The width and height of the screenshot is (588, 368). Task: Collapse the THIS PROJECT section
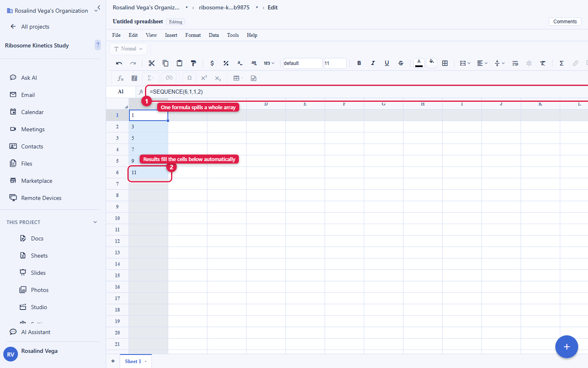click(95, 222)
